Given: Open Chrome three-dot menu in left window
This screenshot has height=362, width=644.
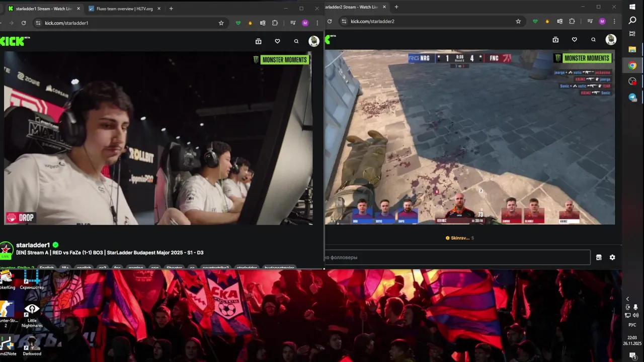Looking at the screenshot, I should tap(317, 23).
